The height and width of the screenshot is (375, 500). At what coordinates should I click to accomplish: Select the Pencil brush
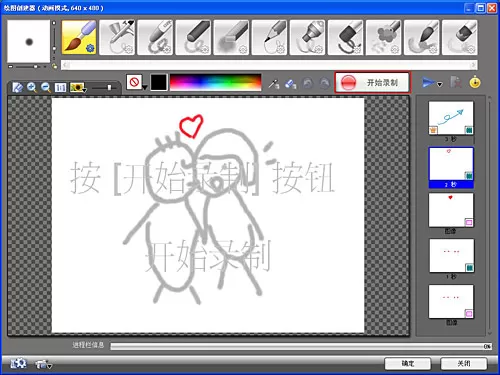tap(269, 37)
